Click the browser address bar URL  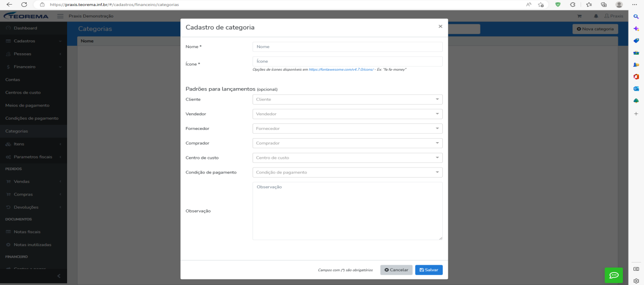(114, 5)
